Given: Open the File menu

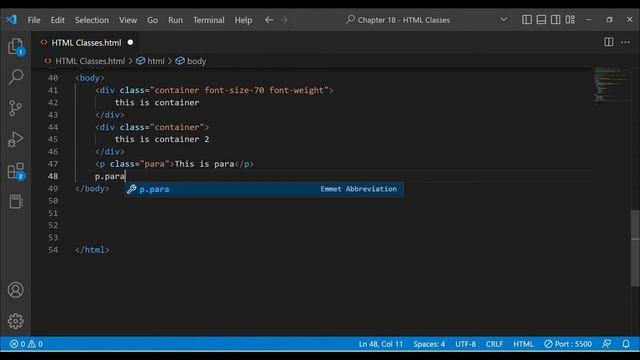Looking at the screenshot, I should (x=34, y=20).
